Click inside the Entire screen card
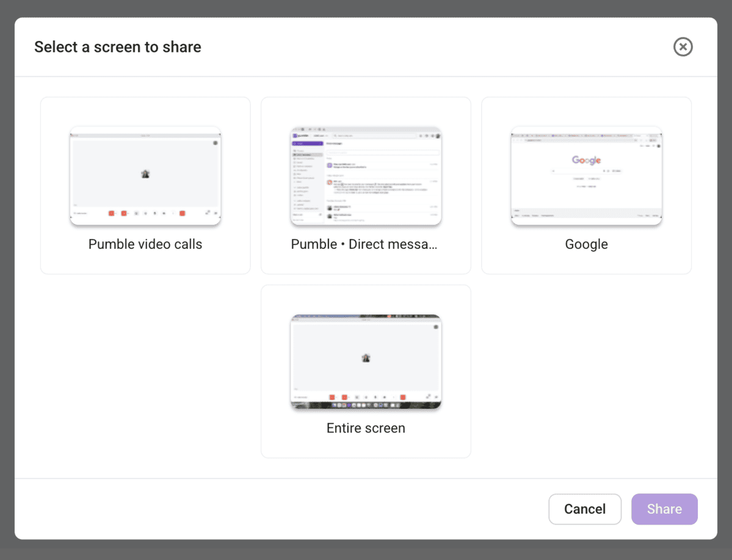This screenshot has width=732, height=560. (365, 370)
